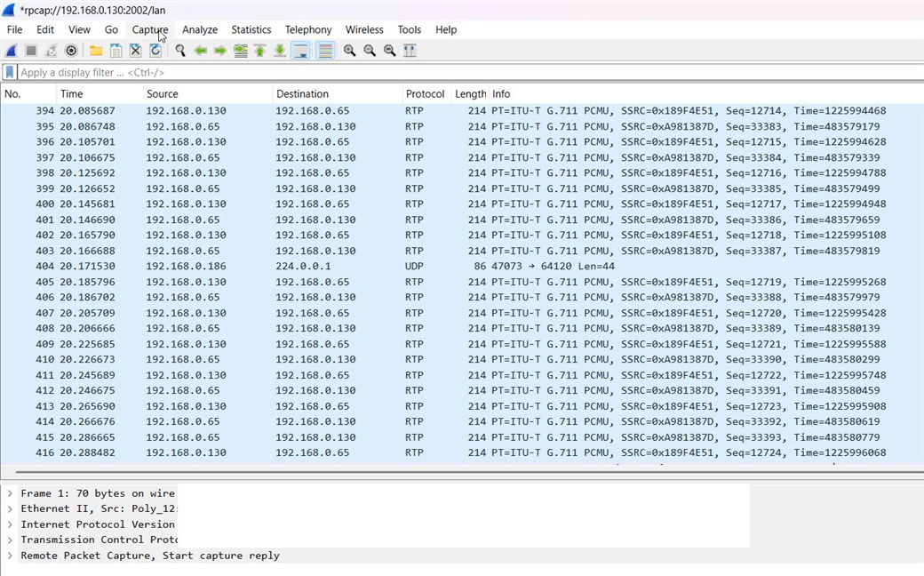Click the packet list horizontal scrollbar
The image size is (924, 576).
470,472
